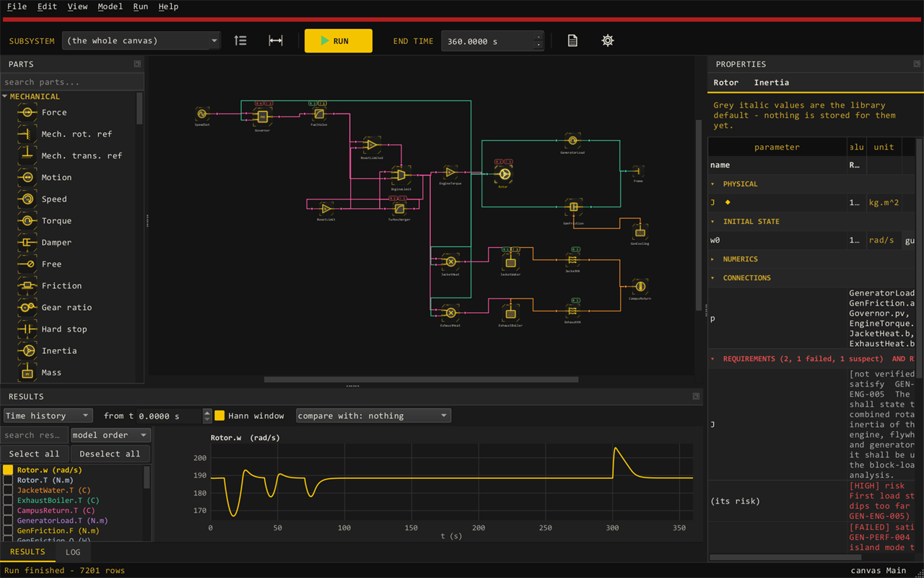Open the report document icon
924x578 pixels.
coord(572,41)
